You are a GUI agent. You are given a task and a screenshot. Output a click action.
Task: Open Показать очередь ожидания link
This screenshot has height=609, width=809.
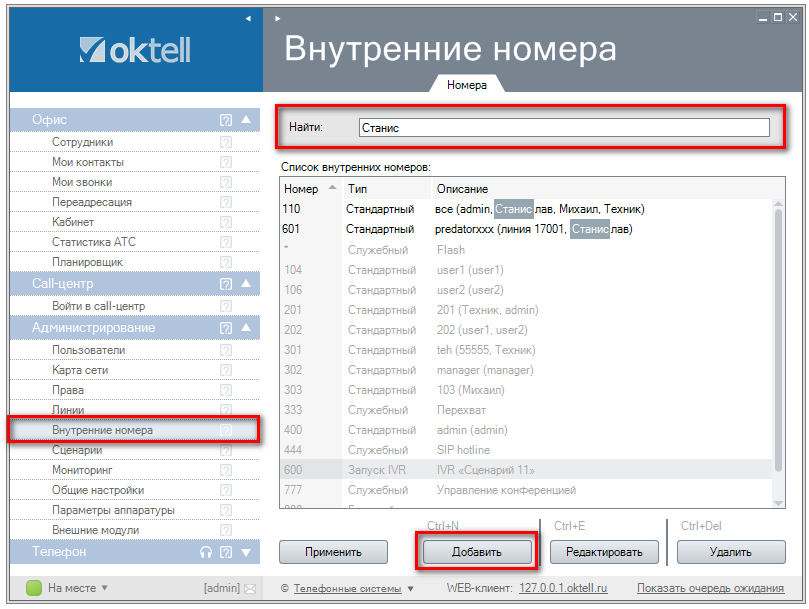[x=709, y=588]
